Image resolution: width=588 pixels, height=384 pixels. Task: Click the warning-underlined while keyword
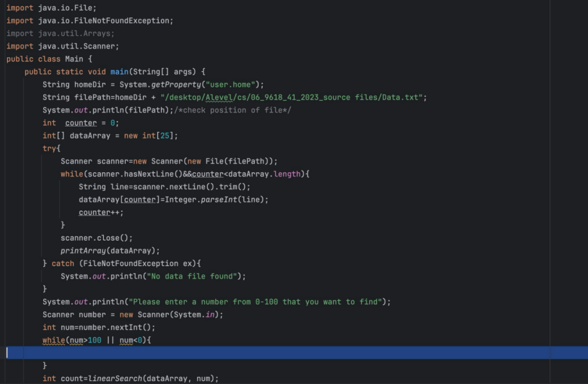point(54,340)
